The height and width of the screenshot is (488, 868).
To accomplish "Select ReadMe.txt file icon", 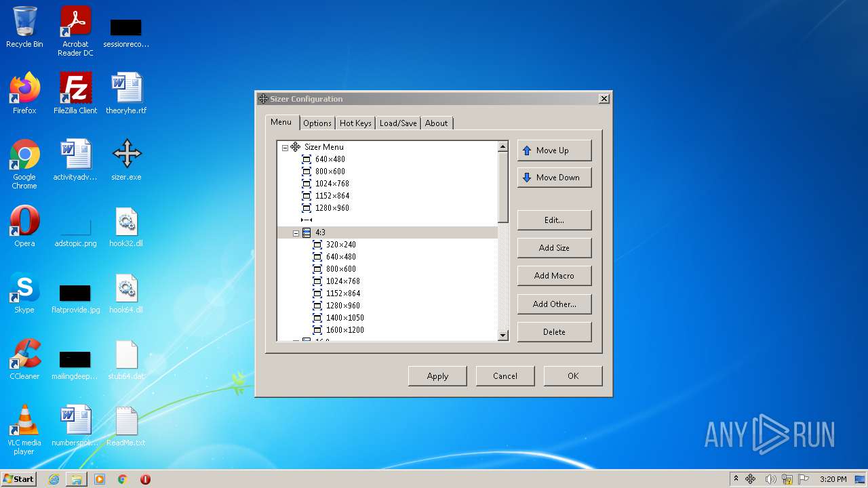I will point(126,426).
